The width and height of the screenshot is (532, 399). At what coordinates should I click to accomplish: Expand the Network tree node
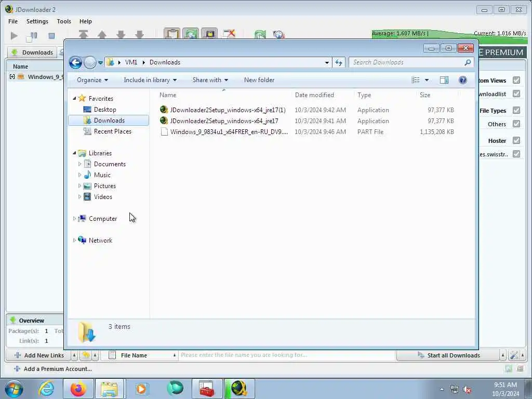click(x=74, y=240)
